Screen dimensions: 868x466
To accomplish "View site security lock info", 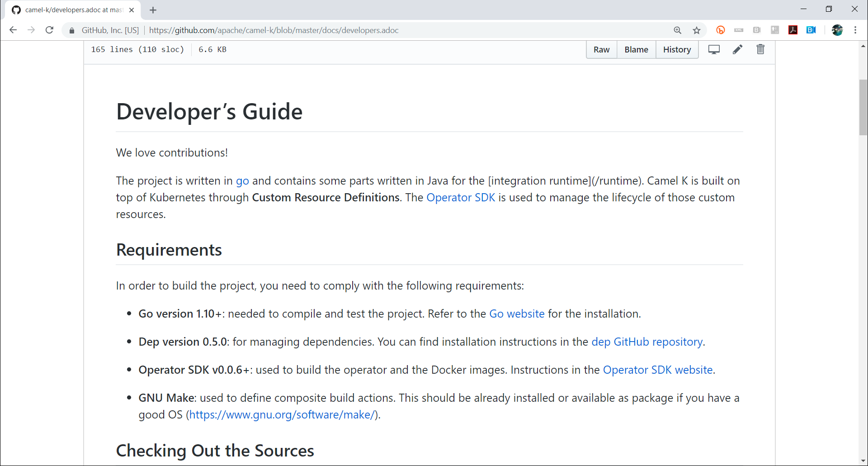I will tap(71, 30).
